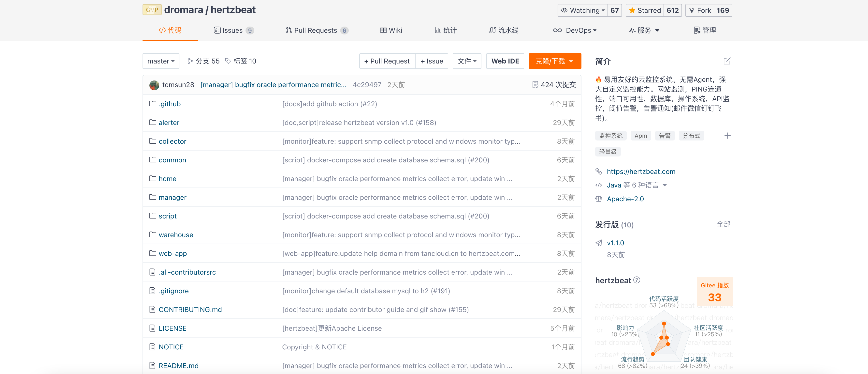Click the GVP badge icon

click(x=152, y=10)
